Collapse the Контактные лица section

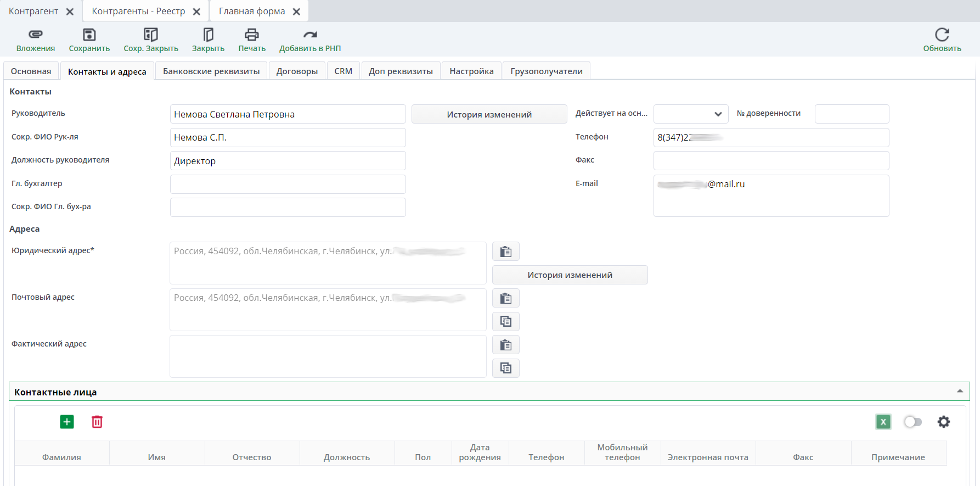960,391
